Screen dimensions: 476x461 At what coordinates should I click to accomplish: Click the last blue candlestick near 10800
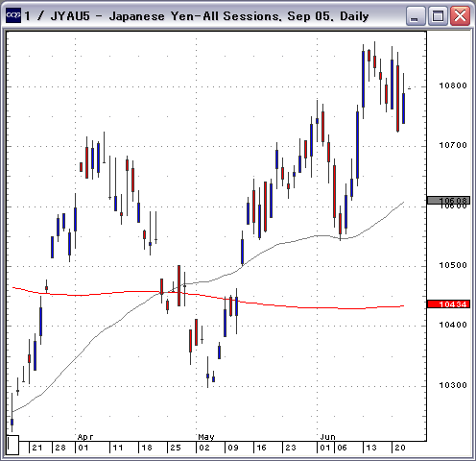point(403,109)
